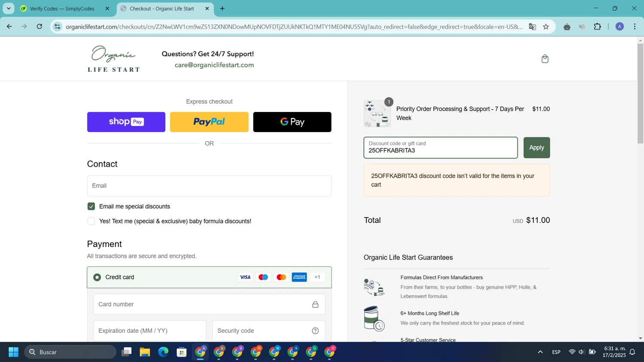This screenshot has width=644, height=362.
Task: Click the invalid discount code error message
Action: [457, 180]
